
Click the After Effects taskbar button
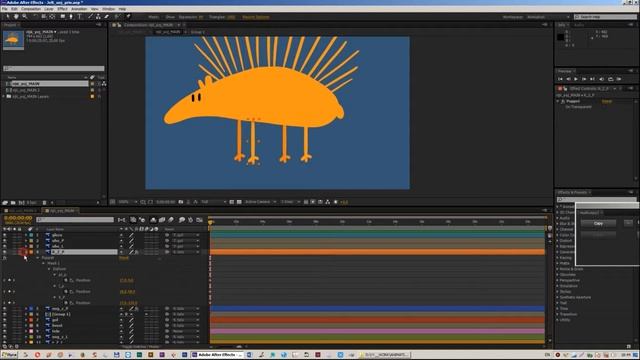pyautogui.click(x=217, y=355)
